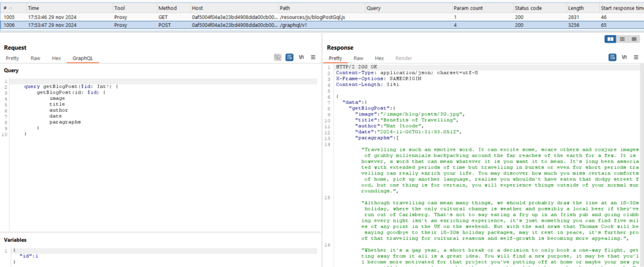This screenshot has height=267, width=644.
Task: Switch Request view to Pretty tab
Action: pyautogui.click(x=13, y=58)
